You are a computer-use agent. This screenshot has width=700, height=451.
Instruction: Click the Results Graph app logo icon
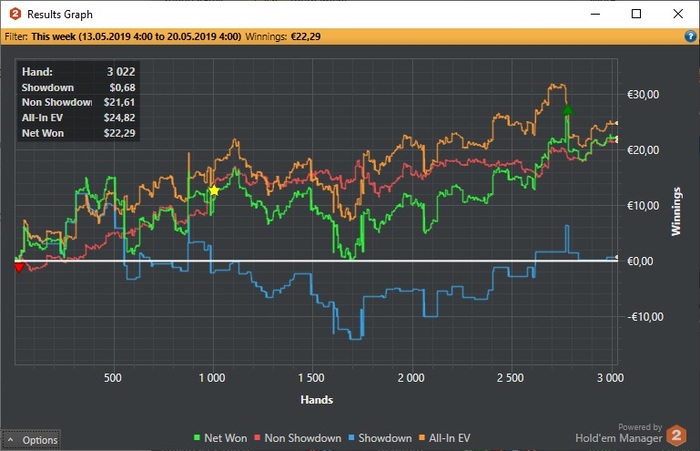15,14
